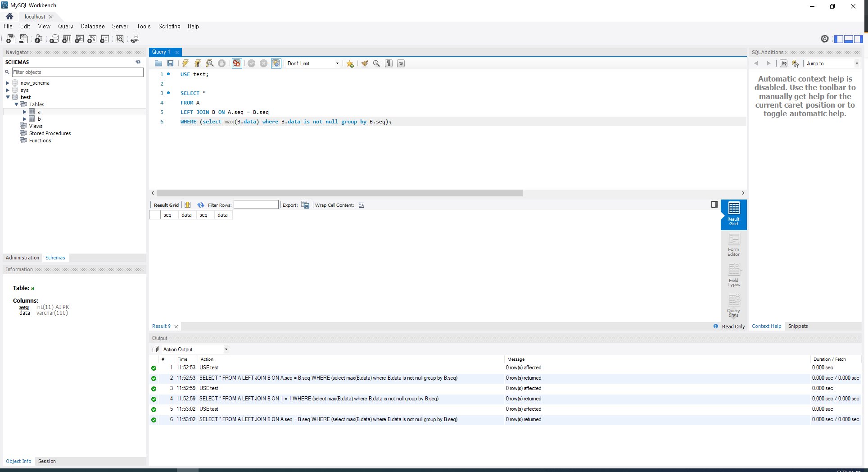Open the Context Help panel
The width and height of the screenshot is (868, 472).
pyautogui.click(x=766, y=326)
